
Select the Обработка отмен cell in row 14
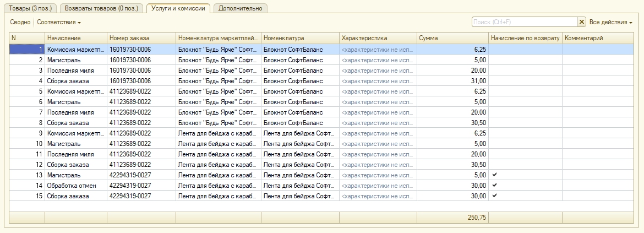[75, 185]
